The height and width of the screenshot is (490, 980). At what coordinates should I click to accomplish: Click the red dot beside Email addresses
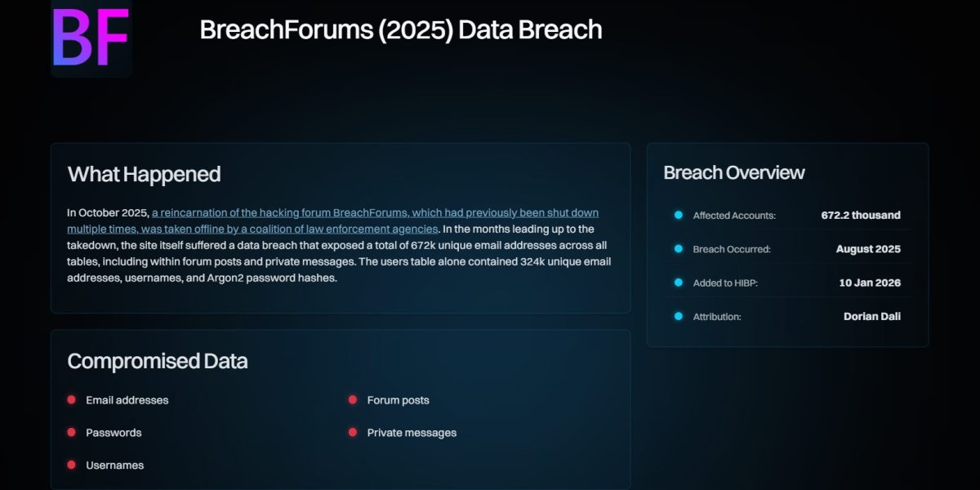point(71,400)
